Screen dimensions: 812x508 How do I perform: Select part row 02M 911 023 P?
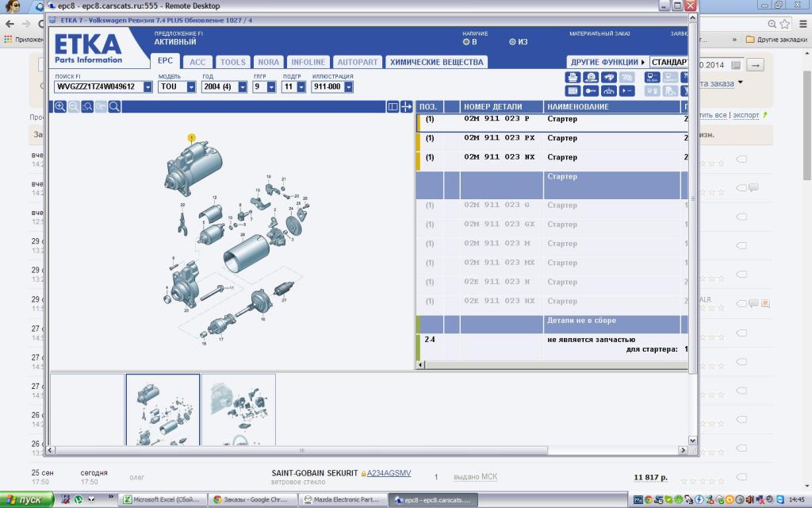pos(552,123)
